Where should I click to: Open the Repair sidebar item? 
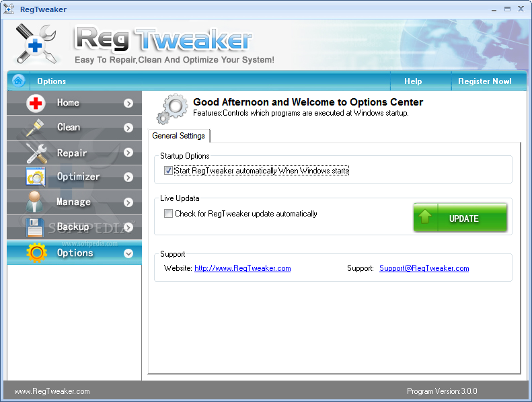[x=74, y=153]
